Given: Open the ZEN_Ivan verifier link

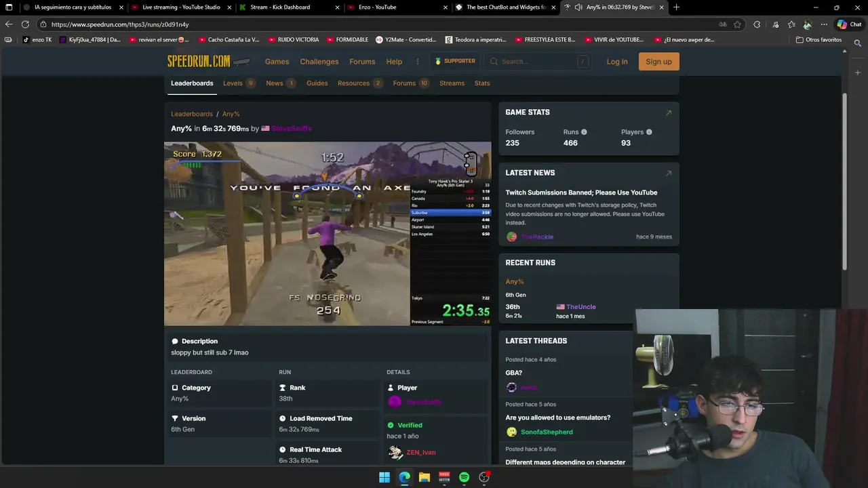Looking at the screenshot, I should (x=420, y=453).
